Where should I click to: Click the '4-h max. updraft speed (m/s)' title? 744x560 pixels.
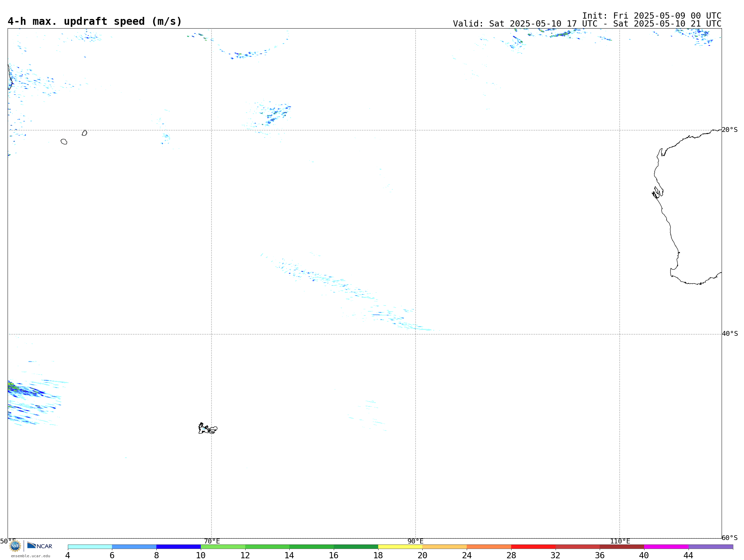pyautogui.click(x=95, y=21)
